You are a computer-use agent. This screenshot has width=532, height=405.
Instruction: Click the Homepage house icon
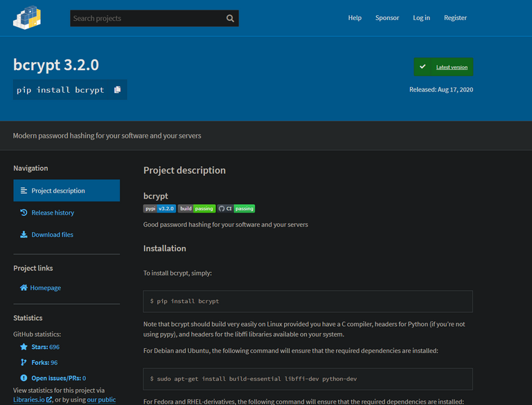coord(24,287)
